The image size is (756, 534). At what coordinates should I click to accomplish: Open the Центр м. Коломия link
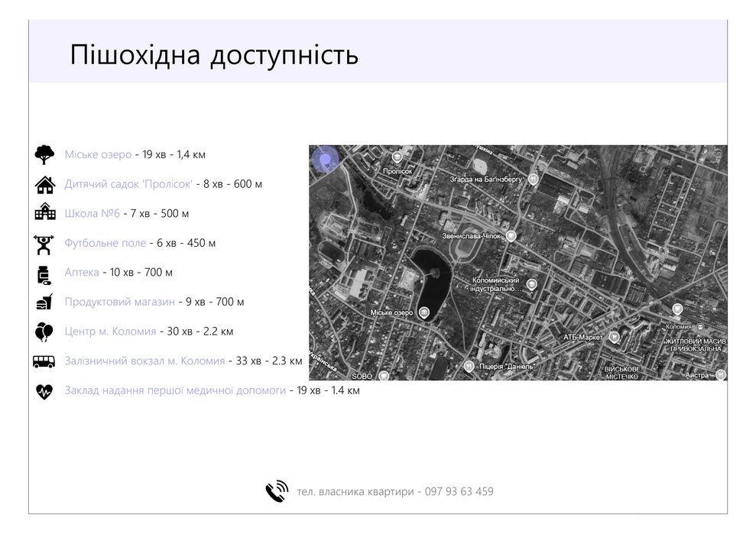[x=110, y=332]
